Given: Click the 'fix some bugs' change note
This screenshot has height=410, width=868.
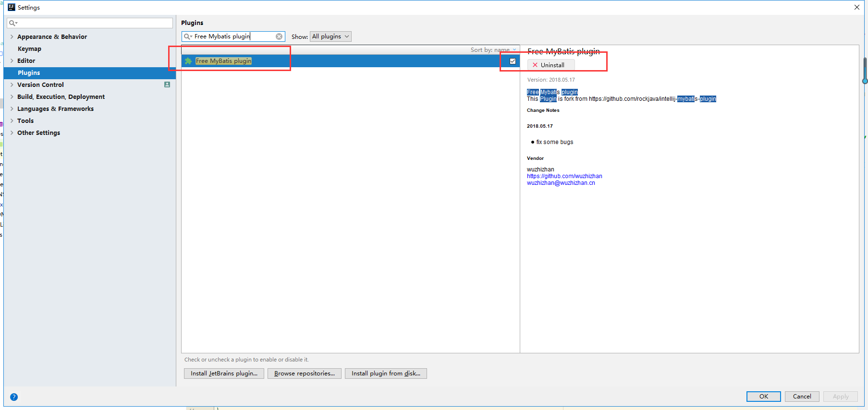Looking at the screenshot, I should (555, 142).
